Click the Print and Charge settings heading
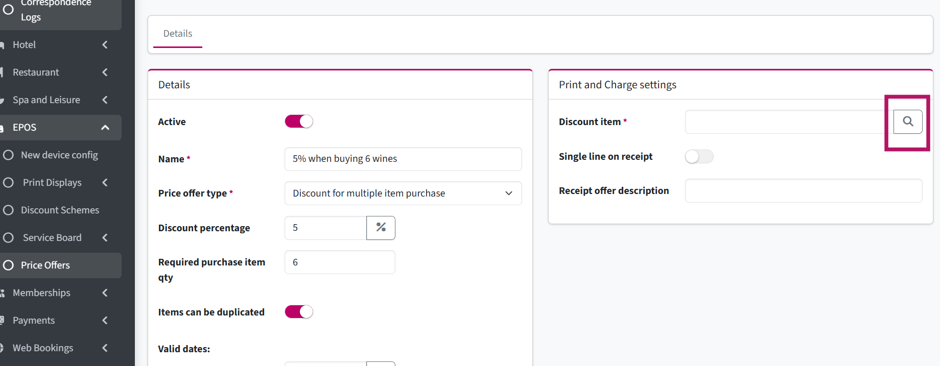940x366 pixels. pos(617,85)
